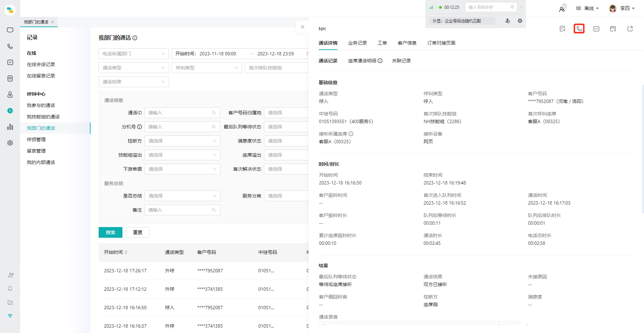The height and width of the screenshot is (333, 644).
Task: Click info icon next to 分机号 label
Action: click(x=140, y=127)
